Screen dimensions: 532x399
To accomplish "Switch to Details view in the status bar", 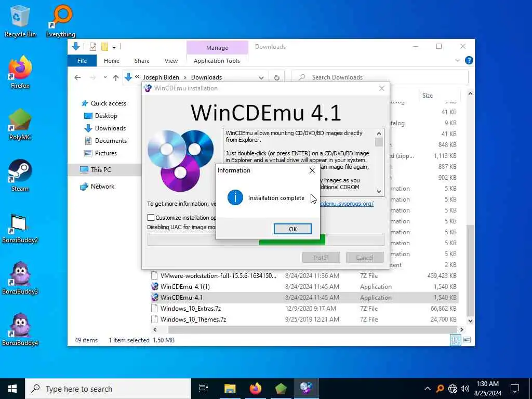I will 455,340.
